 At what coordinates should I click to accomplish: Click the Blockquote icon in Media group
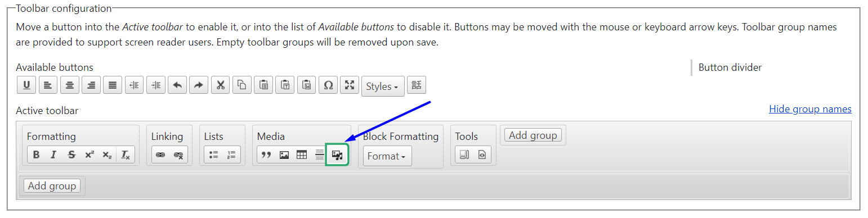point(266,155)
